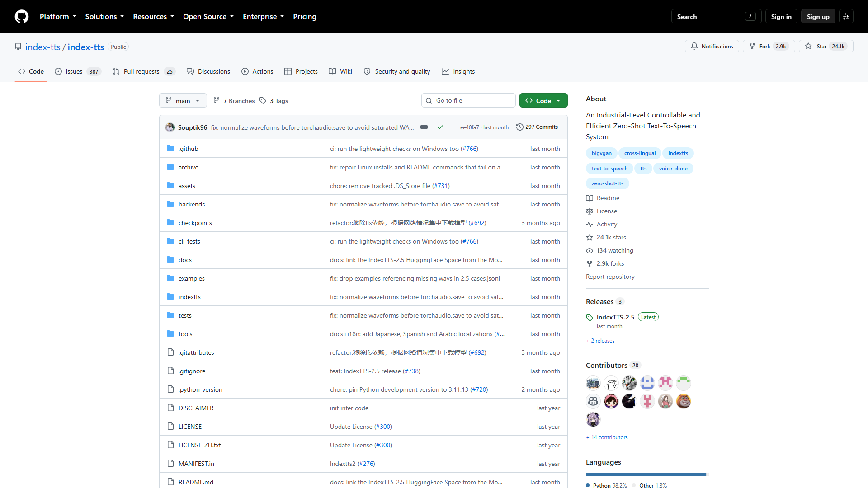The height and width of the screenshot is (488, 868).
Task: Open the Insights tab
Action: pos(458,71)
